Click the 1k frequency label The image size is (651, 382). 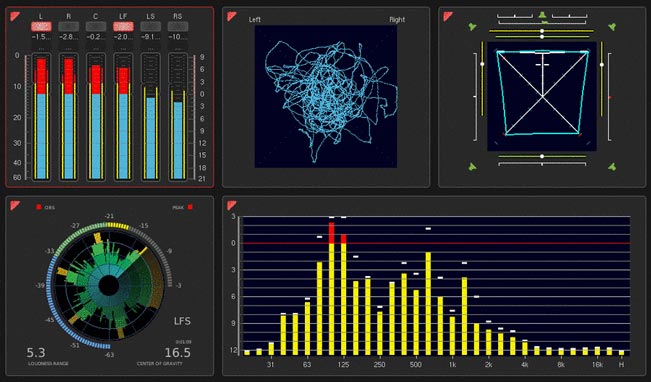[x=452, y=365]
